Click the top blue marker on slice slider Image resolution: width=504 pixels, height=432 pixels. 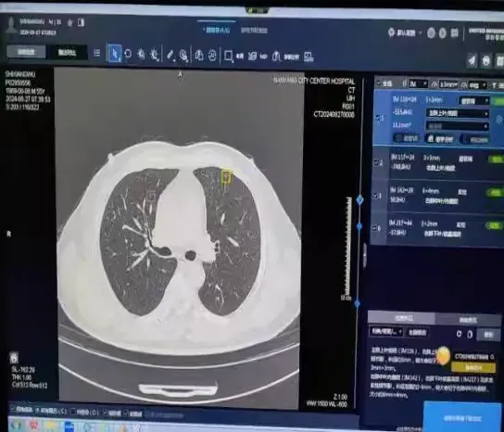point(360,199)
